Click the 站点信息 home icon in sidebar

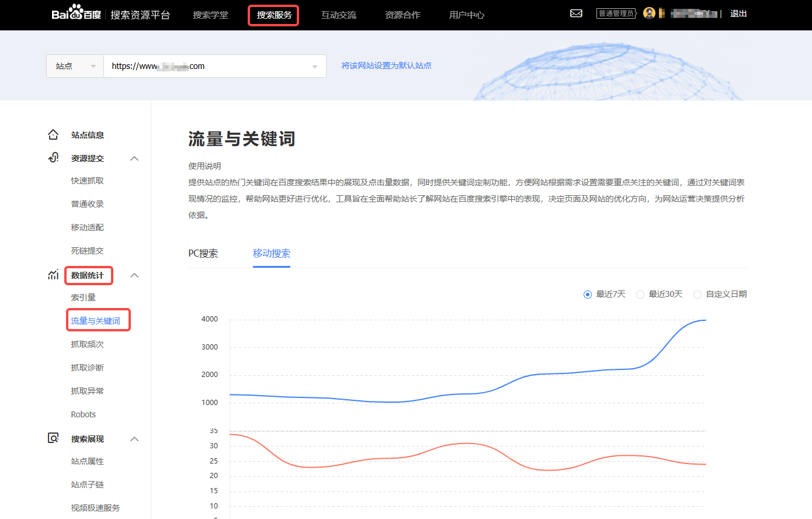[x=53, y=134]
